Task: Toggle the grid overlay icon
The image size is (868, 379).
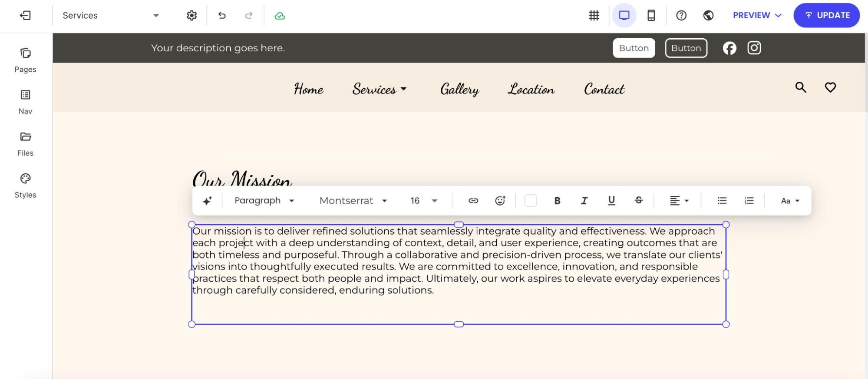Action: point(594,16)
